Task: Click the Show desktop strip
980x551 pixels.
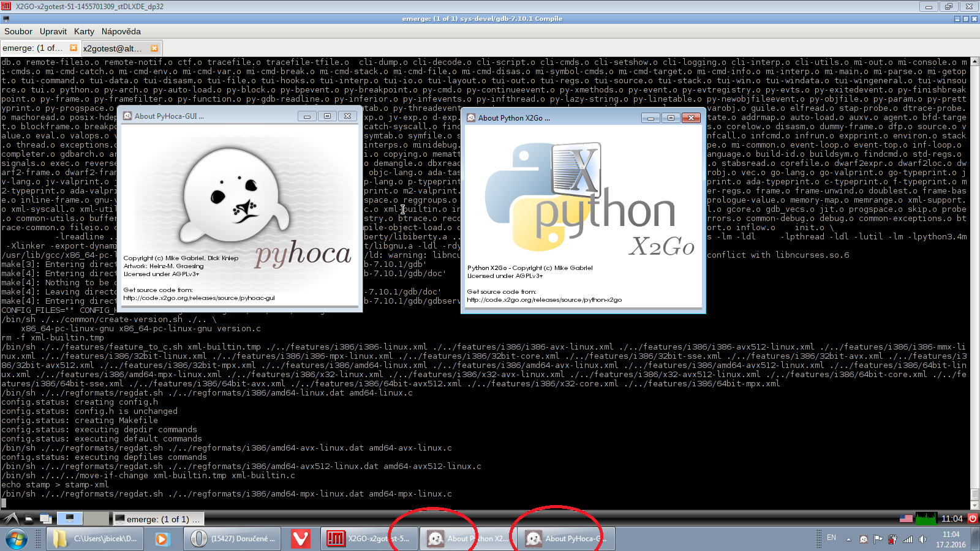Action: (x=976, y=539)
